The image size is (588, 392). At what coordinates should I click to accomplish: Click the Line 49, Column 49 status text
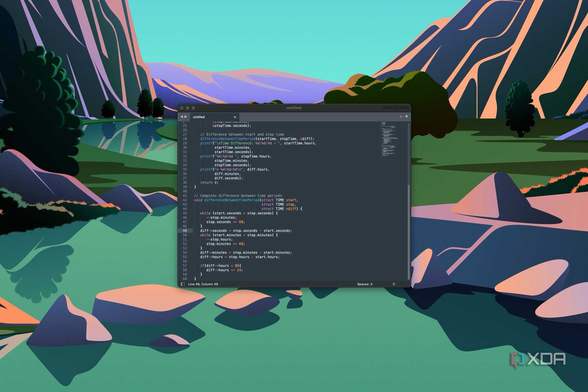(x=203, y=284)
